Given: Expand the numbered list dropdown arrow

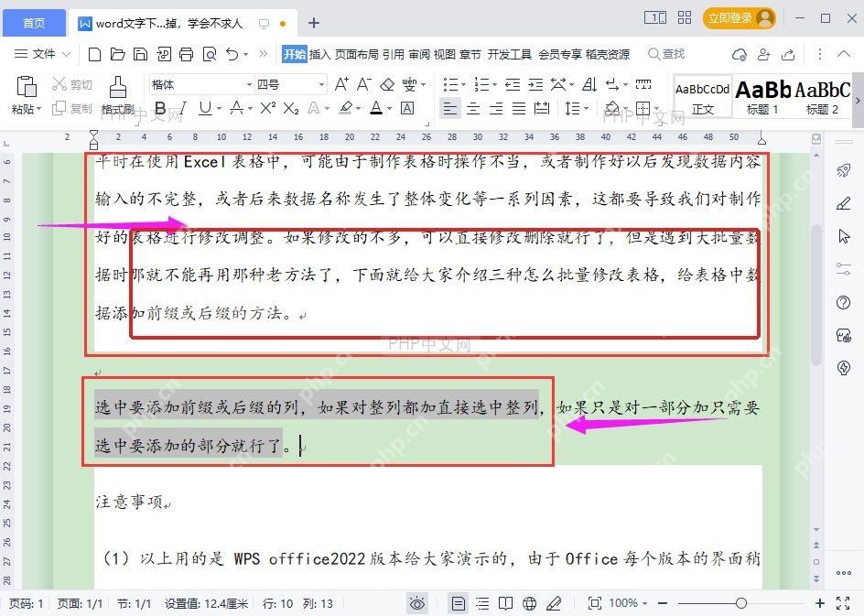Looking at the screenshot, I should pyautogui.click(x=494, y=85).
